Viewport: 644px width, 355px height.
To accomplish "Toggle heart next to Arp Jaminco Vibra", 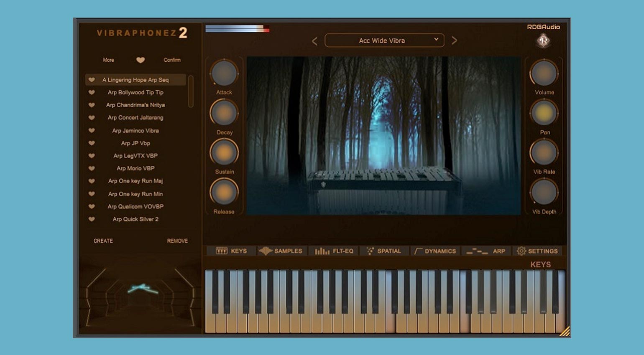I will (92, 130).
